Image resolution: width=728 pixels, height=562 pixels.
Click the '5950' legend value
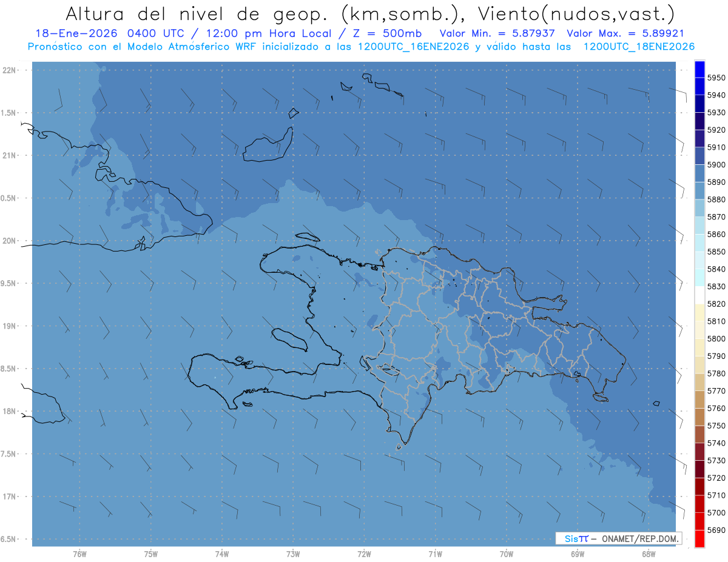click(716, 78)
